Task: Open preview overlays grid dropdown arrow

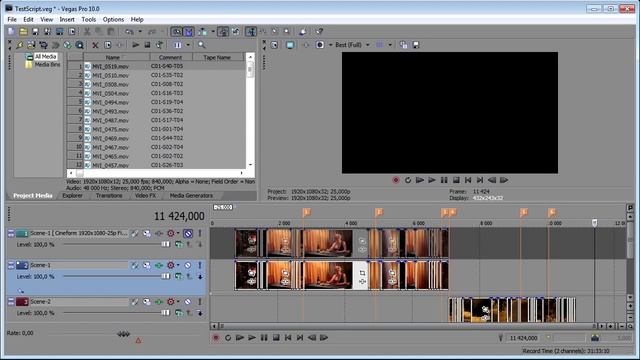Action: click(x=390, y=45)
